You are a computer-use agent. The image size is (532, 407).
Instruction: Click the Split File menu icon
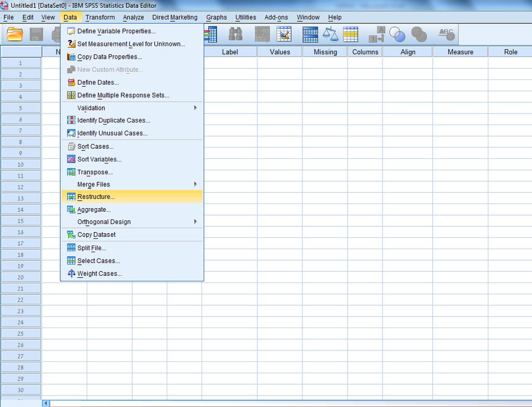71,248
